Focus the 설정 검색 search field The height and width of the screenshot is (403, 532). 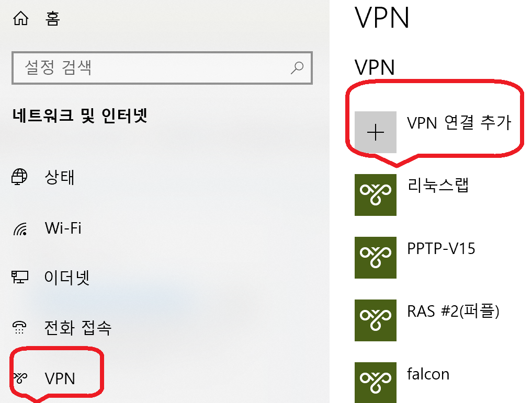(162, 68)
